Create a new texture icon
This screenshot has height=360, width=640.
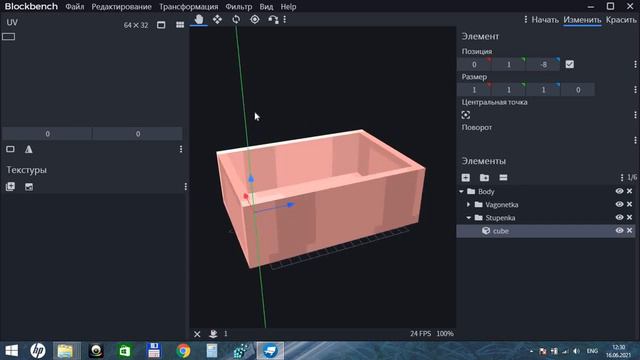tap(29, 187)
